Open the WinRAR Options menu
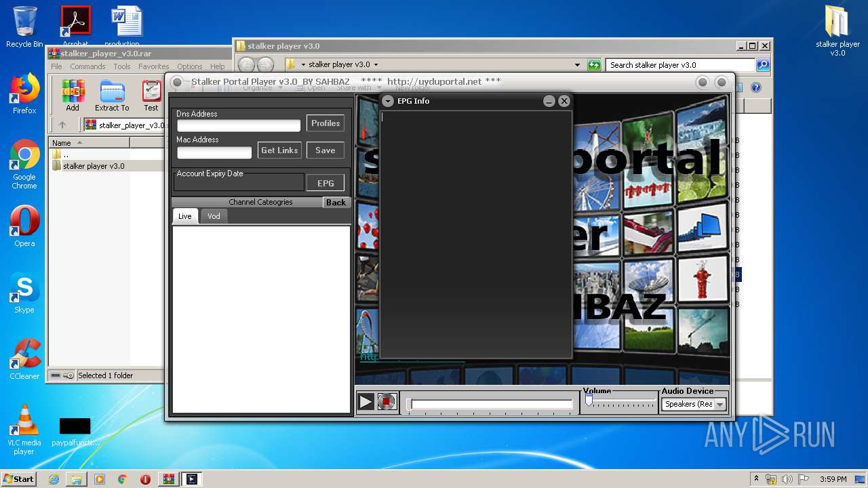Screen dimensions: 868x488 pyautogui.click(x=190, y=66)
